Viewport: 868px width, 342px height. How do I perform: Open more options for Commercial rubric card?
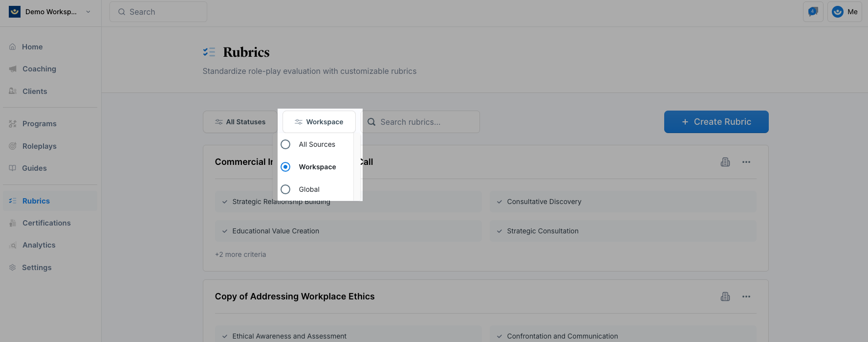point(746,162)
